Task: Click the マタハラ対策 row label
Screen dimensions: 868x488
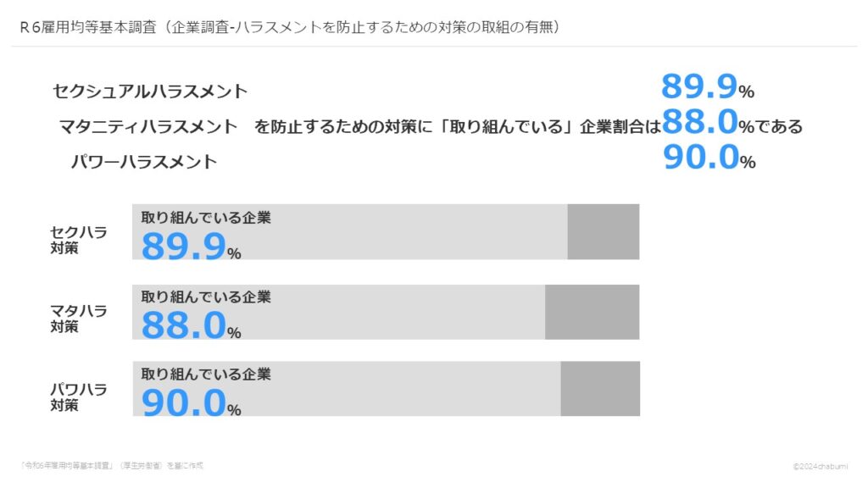Action: tap(78, 318)
